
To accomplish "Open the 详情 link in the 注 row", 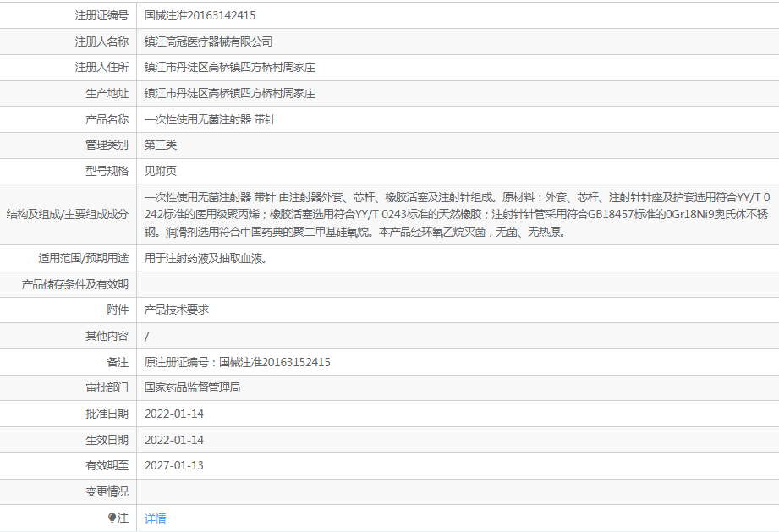I will click(155, 518).
